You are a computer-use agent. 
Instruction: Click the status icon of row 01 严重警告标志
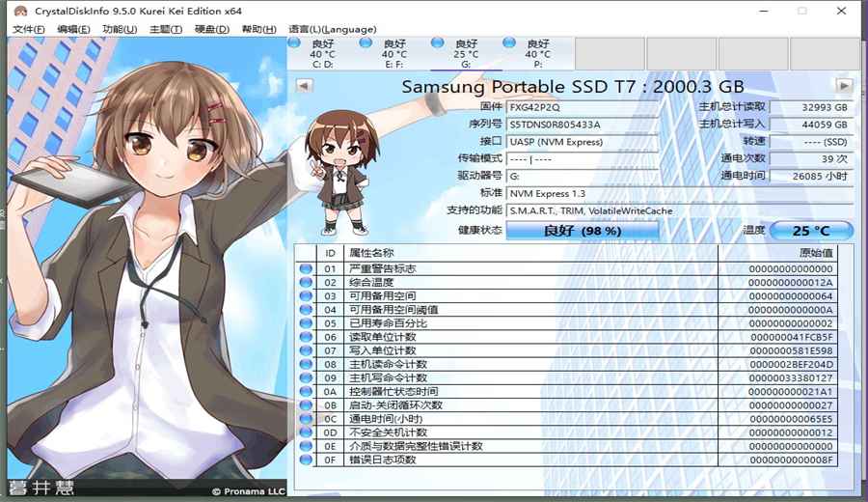click(x=306, y=268)
